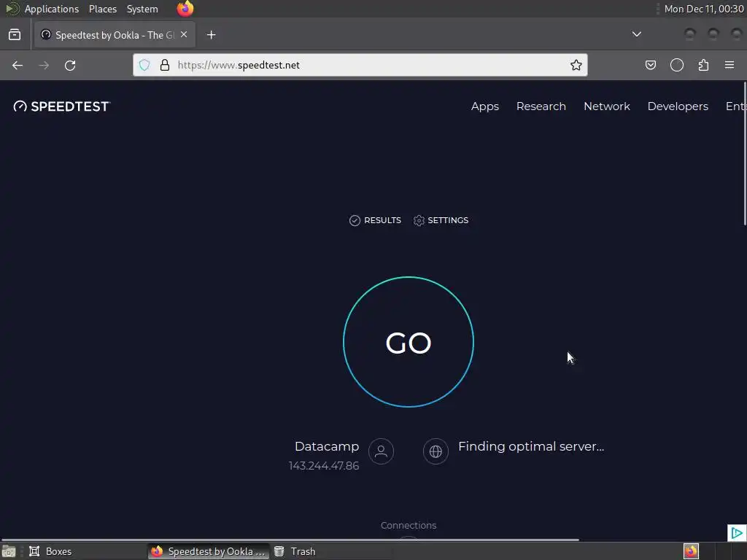Click the Finding optimal server text

[x=531, y=447]
